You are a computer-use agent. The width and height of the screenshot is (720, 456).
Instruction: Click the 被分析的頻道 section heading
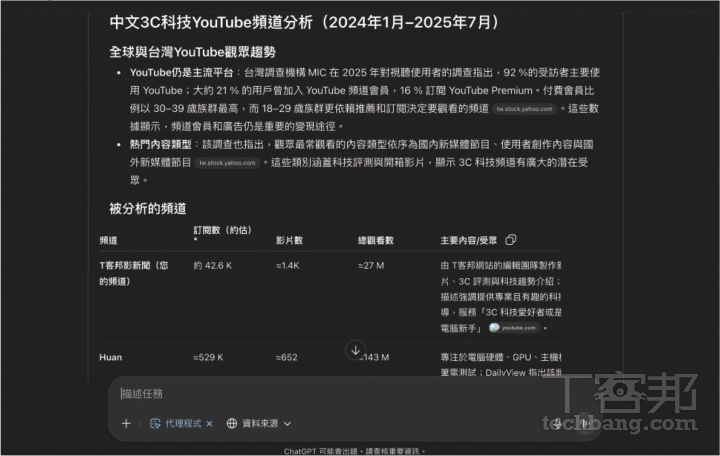[148, 208]
